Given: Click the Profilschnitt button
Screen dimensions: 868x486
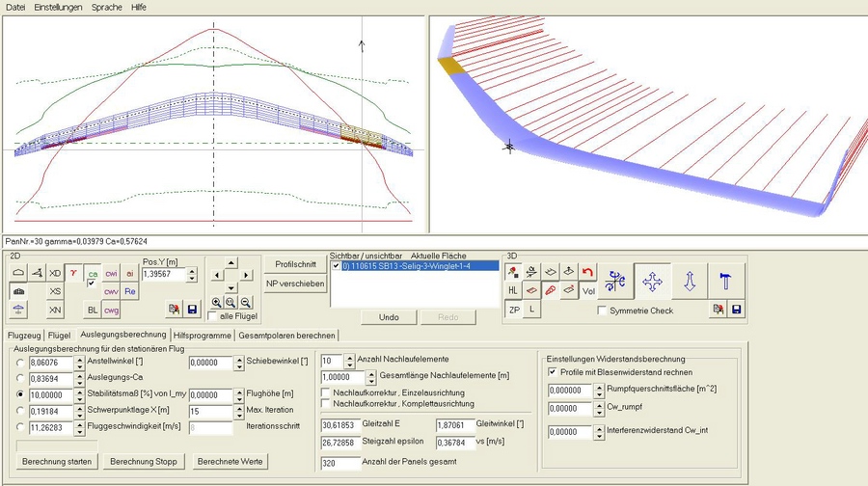Looking at the screenshot, I should click(295, 263).
